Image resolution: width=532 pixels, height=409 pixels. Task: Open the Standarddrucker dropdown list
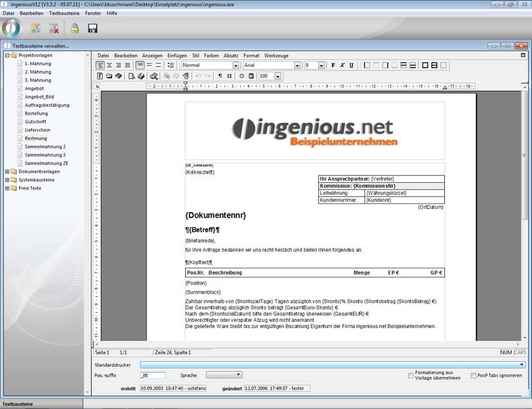(522, 365)
